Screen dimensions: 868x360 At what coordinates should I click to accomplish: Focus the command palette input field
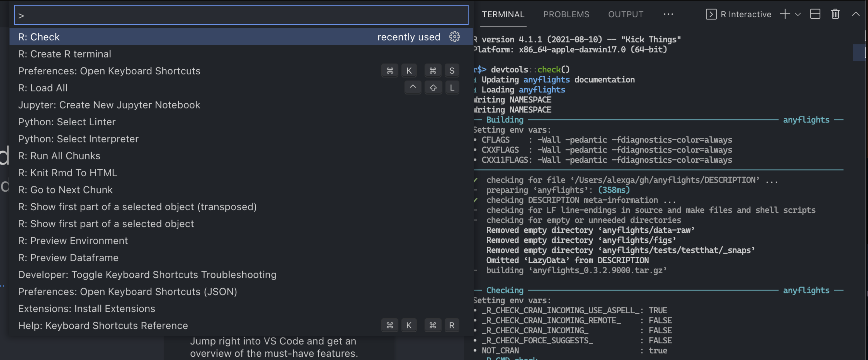coord(241,15)
